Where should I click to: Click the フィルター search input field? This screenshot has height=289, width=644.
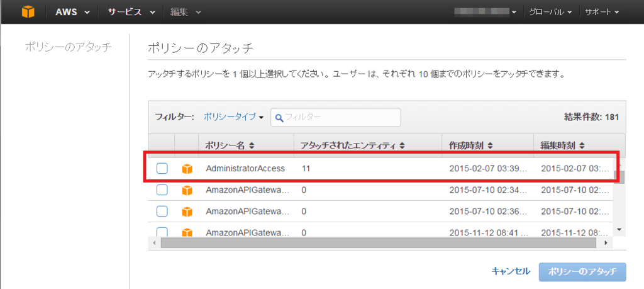[x=336, y=117]
